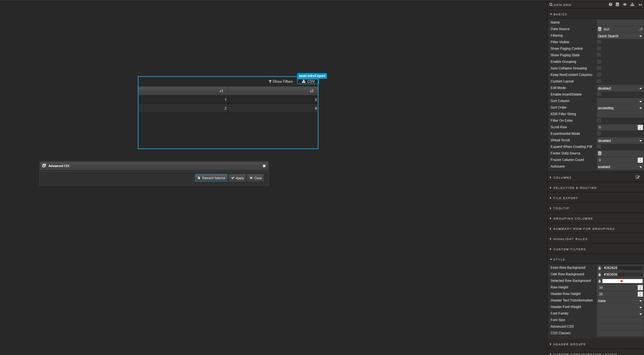Check the Enable Grouping checkbox
Screen dimensions: 644x355
pyautogui.click(x=599, y=62)
